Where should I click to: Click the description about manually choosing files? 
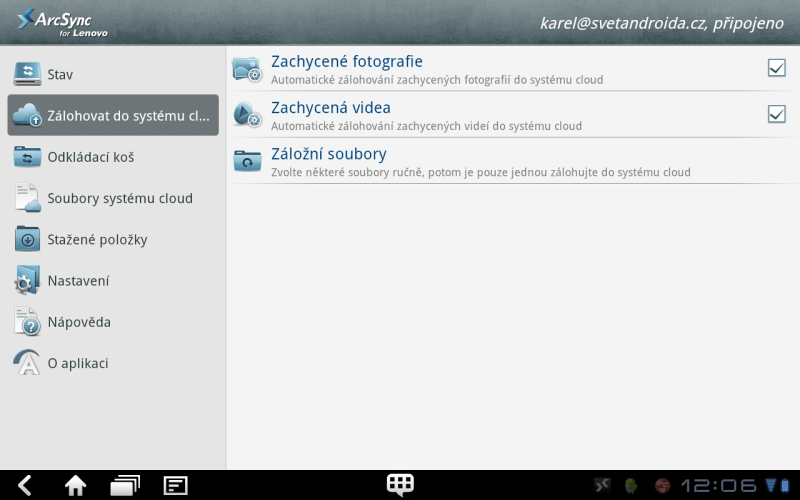coord(481,172)
